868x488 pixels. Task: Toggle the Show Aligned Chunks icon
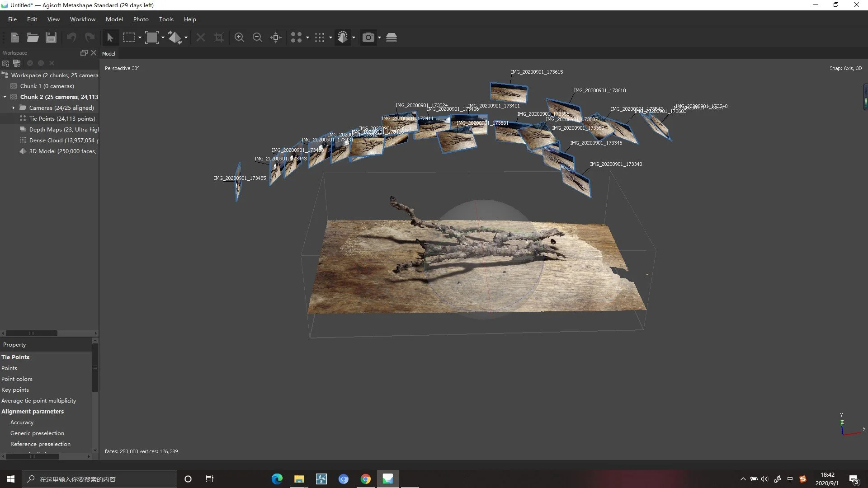pyautogui.click(x=392, y=38)
